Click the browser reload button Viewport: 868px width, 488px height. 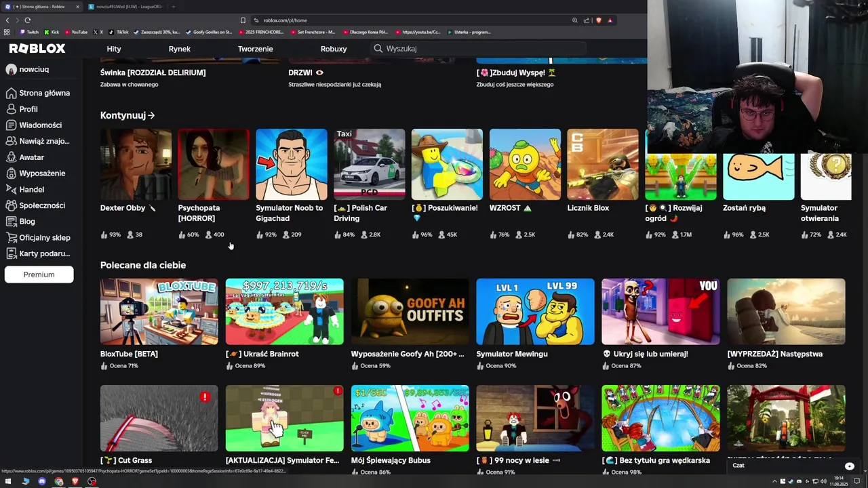click(x=27, y=20)
